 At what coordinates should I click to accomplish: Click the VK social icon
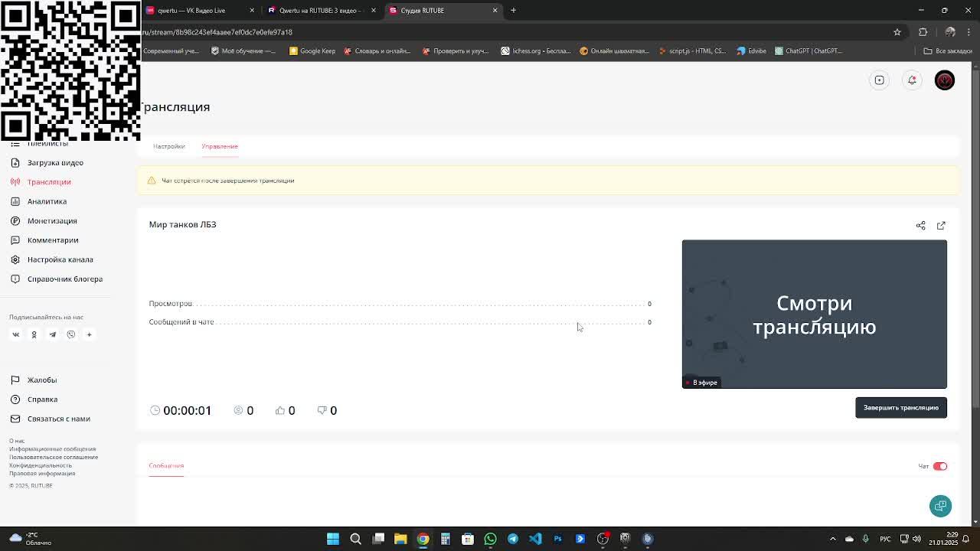pyautogui.click(x=15, y=334)
